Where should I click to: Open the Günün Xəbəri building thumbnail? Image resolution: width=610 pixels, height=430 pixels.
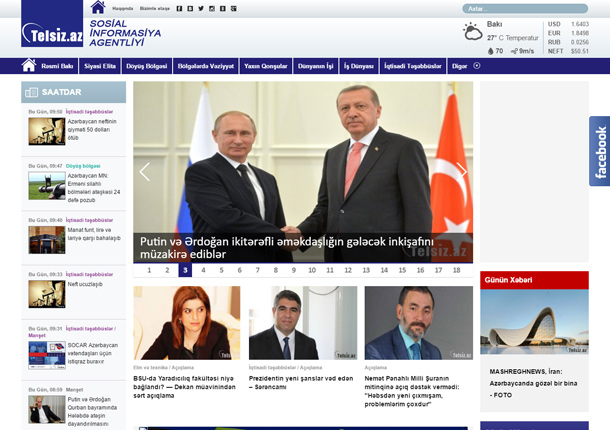(x=534, y=323)
